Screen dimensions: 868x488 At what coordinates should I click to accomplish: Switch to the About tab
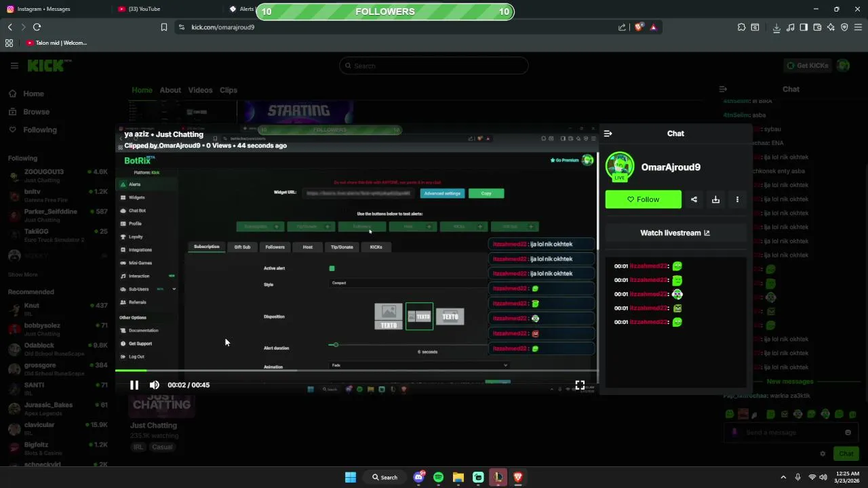tap(170, 90)
